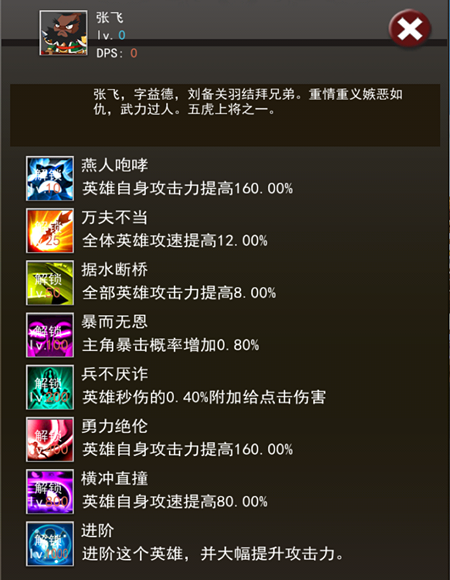This screenshot has width=450, height=580.
Task: Click the 兵不厌诈 skill title
Action: [x=115, y=374]
